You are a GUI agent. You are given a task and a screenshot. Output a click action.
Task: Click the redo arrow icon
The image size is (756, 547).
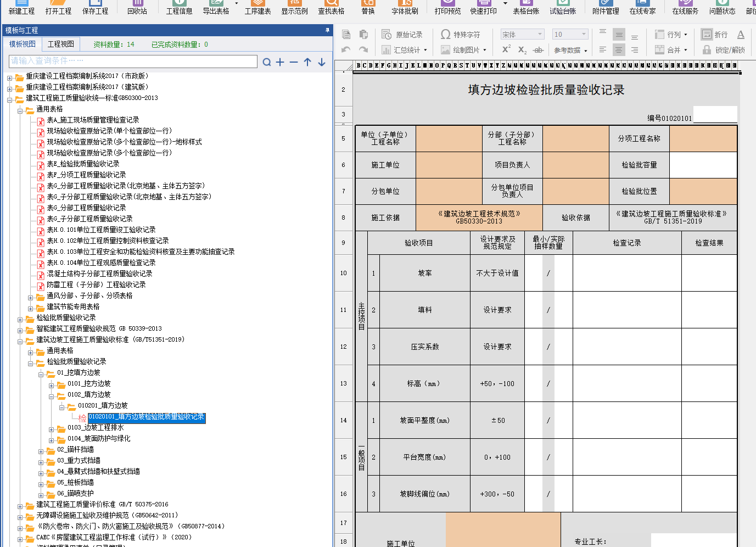click(x=363, y=50)
